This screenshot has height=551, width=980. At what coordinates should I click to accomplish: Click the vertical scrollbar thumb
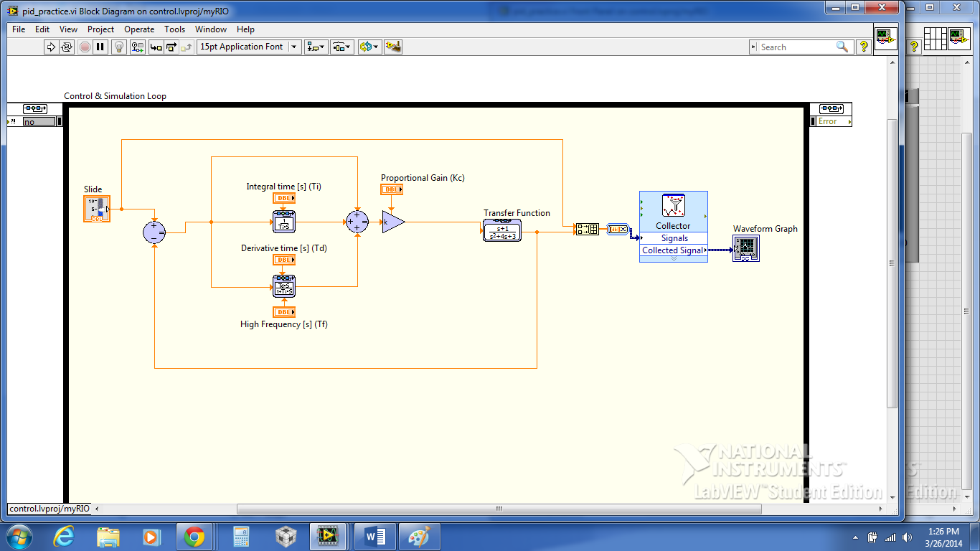coord(892,263)
